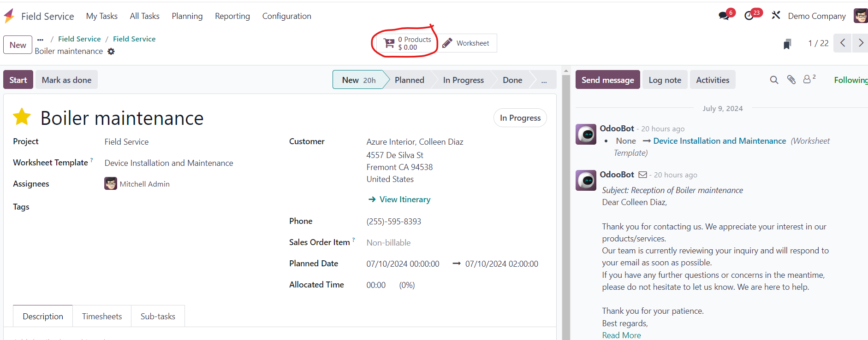
Task: Click the Start button
Action: [18, 80]
